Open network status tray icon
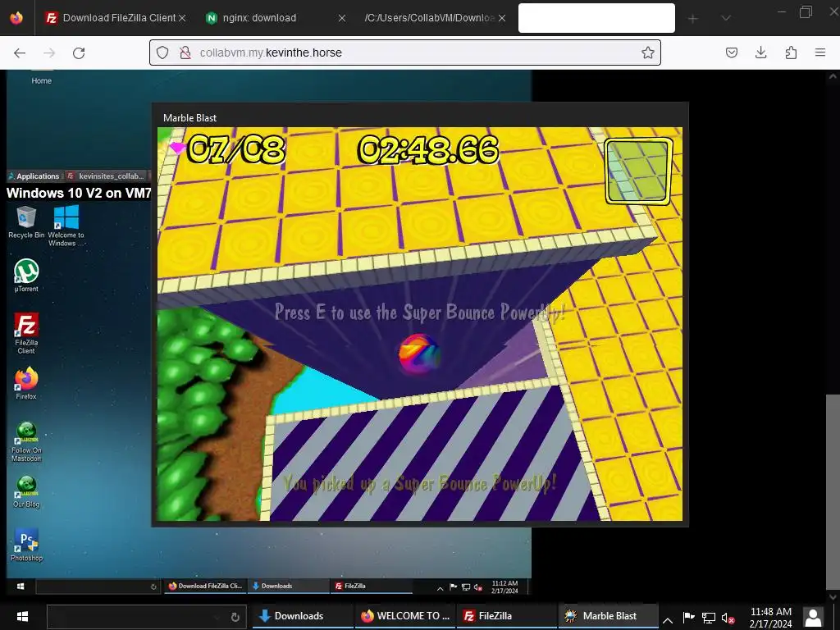Viewport: 840px width, 630px height. [708, 619]
